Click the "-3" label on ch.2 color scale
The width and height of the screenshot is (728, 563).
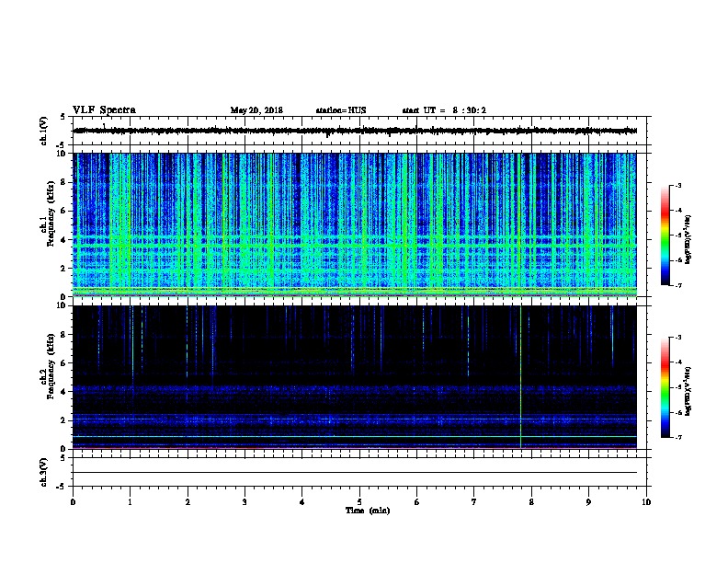678,338
